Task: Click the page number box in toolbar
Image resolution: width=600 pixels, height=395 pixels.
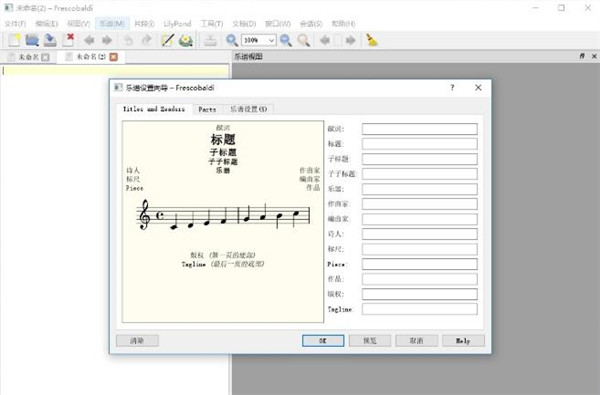Action: coord(338,40)
